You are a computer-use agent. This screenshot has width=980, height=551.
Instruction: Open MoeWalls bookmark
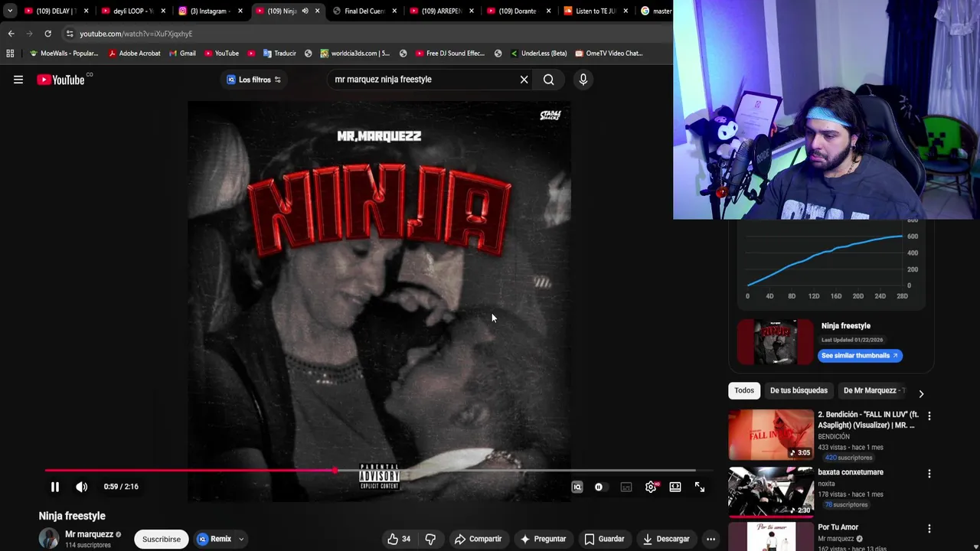[x=64, y=54]
